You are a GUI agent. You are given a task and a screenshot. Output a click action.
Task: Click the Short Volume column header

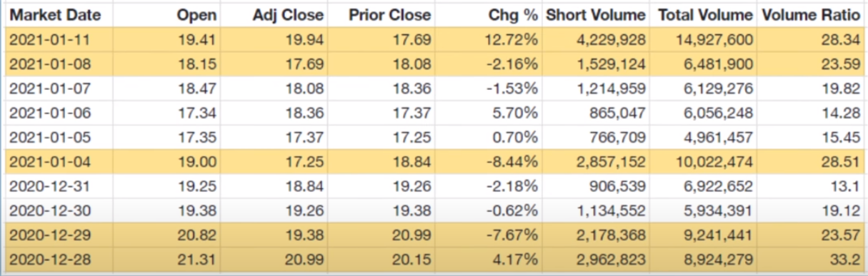[596, 15]
